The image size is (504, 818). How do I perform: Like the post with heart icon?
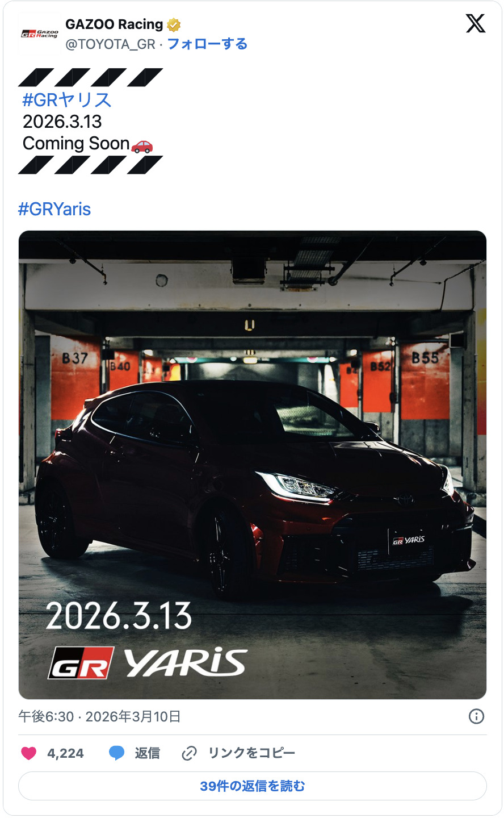[28, 753]
